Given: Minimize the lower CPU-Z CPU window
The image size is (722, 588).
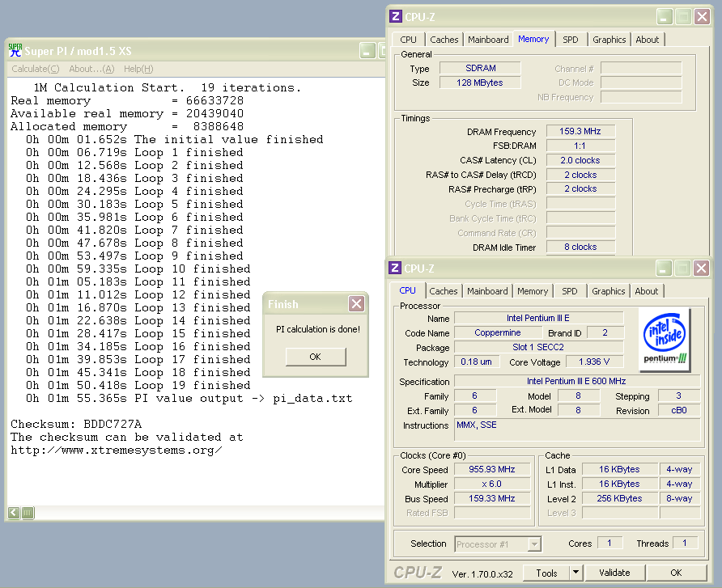Looking at the screenshot, I should (x=663, y=269).
